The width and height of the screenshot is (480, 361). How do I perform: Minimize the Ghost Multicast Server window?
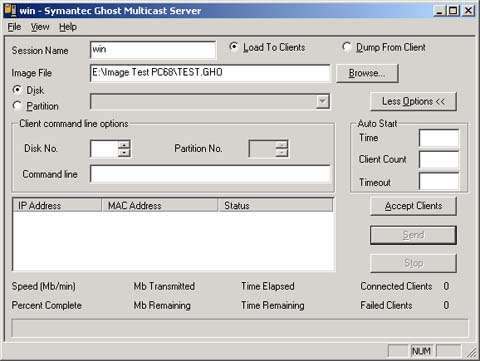pyautogui.click(x=439, y=10)
